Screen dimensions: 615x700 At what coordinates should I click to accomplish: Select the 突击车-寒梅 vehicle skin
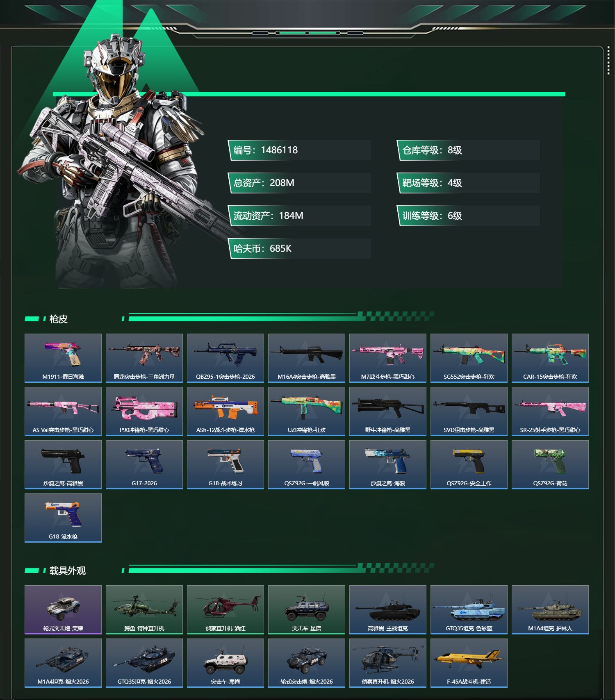point(225,663)
